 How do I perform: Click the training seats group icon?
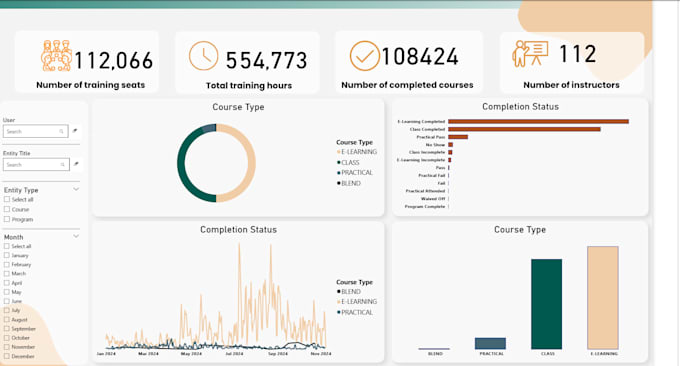[56, 56]
